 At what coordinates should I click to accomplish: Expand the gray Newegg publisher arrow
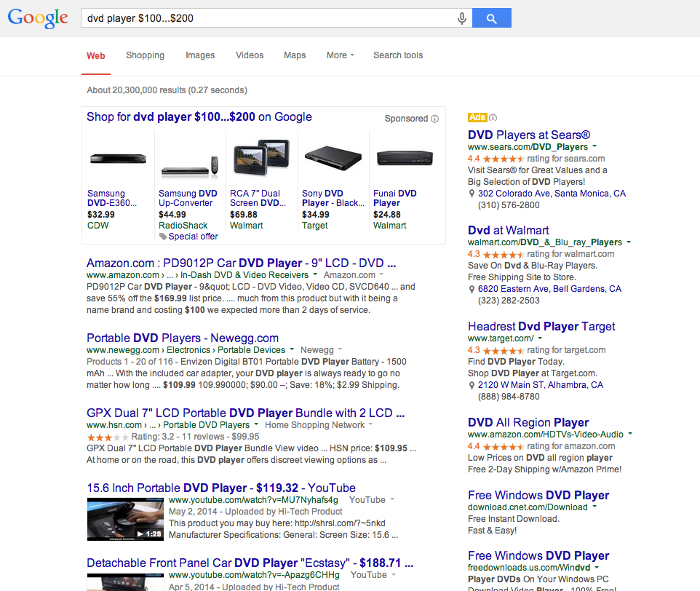pos(340,349)
